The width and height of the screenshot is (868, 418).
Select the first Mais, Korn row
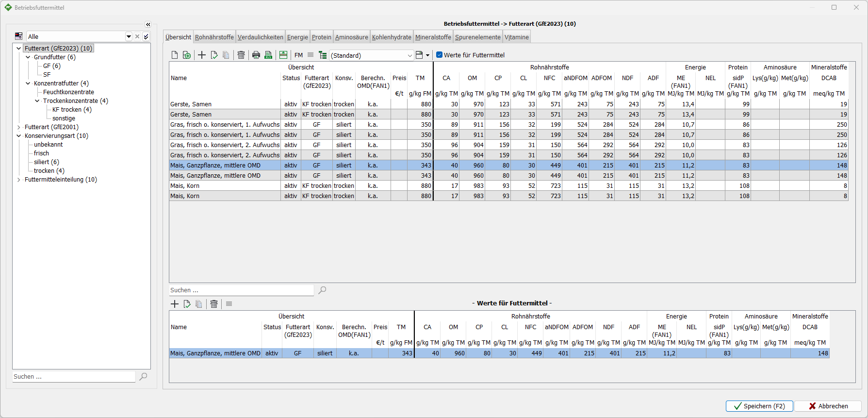(x=509, y=186)
